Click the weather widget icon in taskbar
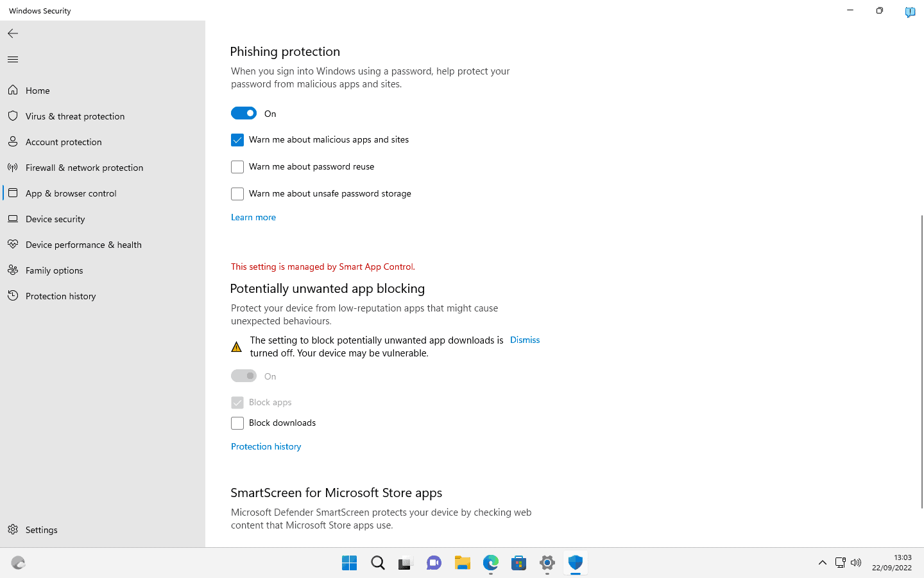 (x=18, y=563)
